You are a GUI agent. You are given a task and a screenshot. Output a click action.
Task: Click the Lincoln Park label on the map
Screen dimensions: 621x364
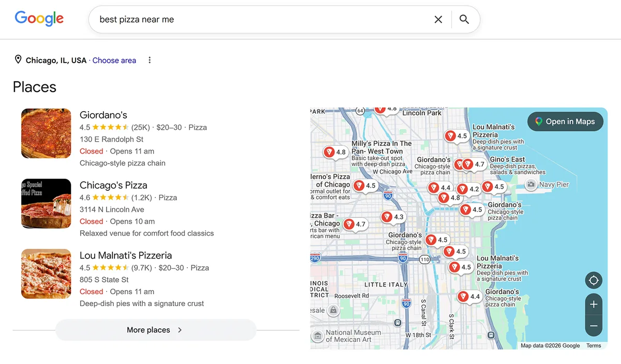(422, 113)
